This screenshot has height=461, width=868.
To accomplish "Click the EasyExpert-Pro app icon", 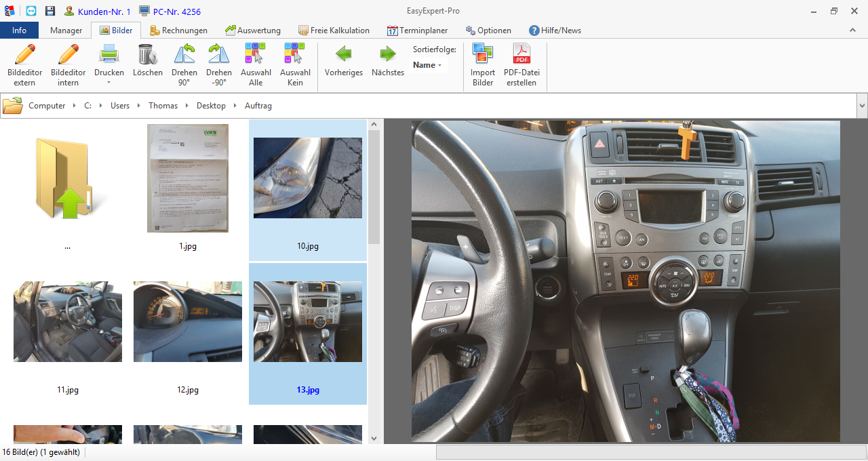I will click(9, 12).
